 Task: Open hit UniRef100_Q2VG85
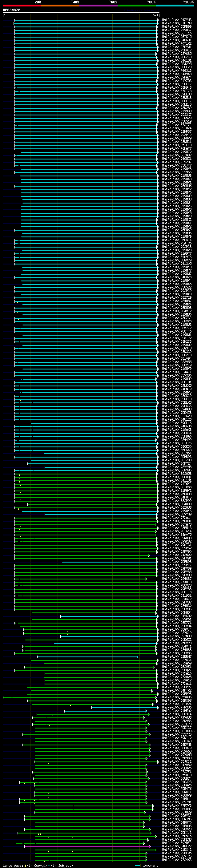(176, 54)
